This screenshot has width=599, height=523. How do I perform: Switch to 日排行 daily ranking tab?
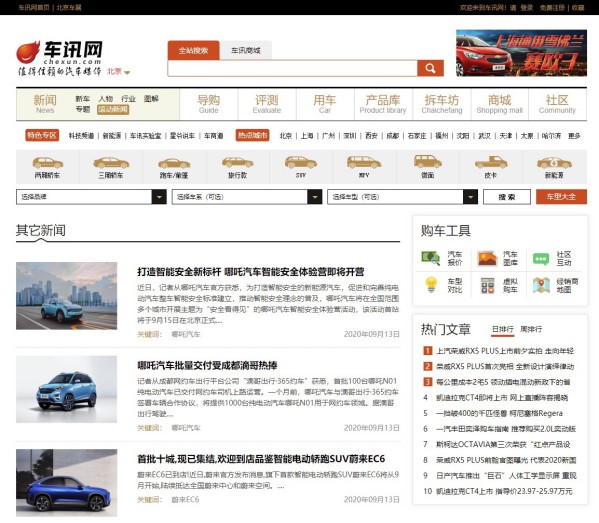click(x=503, y=329)
